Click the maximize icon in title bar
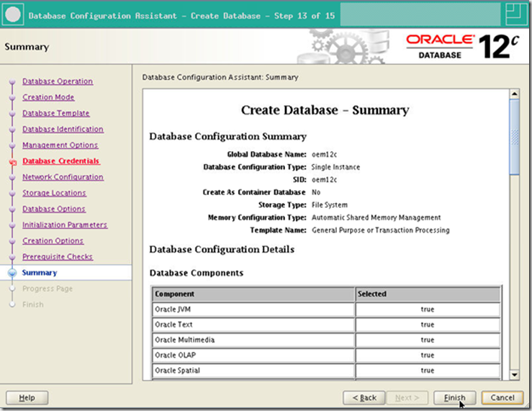The height and width of the screenshot is (411, 532). coord(516,14)
